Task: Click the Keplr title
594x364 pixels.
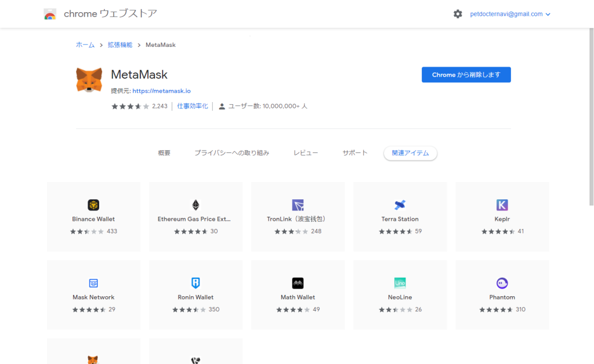Action: (502, 219)
